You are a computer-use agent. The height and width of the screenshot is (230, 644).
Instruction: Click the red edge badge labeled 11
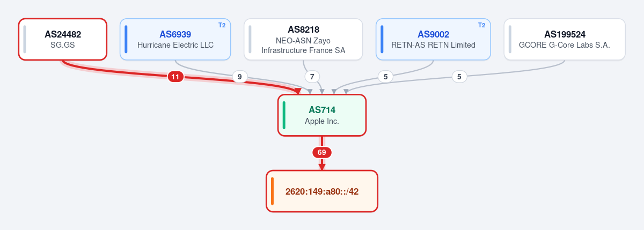[175, 77]
